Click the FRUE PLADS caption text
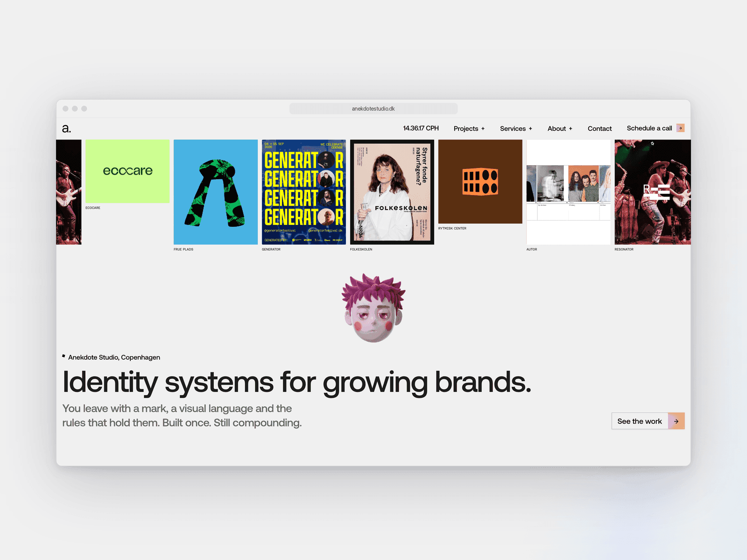747x560 pixels. coord(183,249)
